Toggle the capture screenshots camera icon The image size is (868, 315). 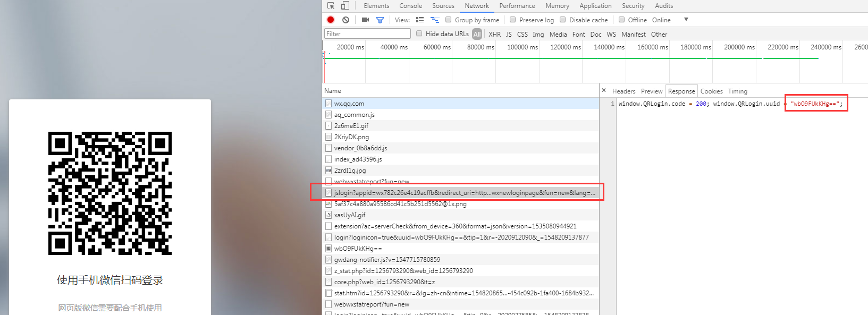pos(365,20)
